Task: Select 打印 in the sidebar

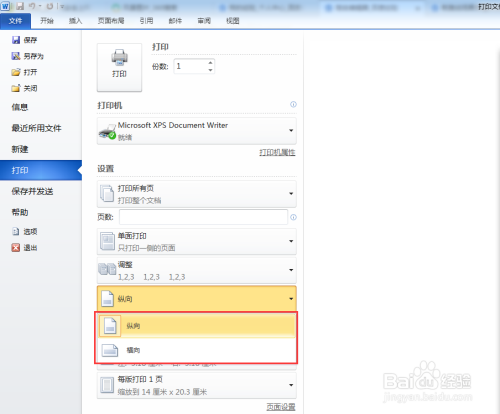Action: (41, 170)
